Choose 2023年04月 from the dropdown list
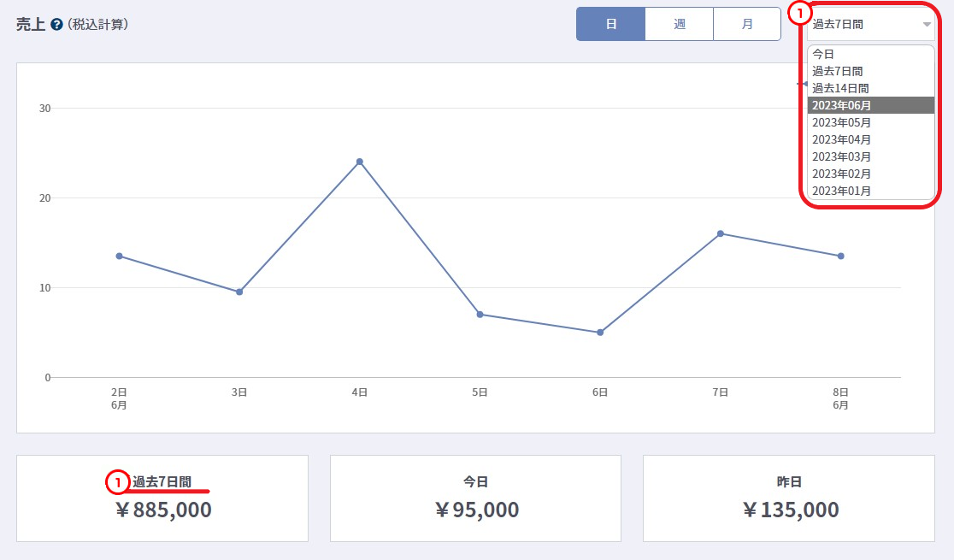954x560 pixels. (841, 139)
